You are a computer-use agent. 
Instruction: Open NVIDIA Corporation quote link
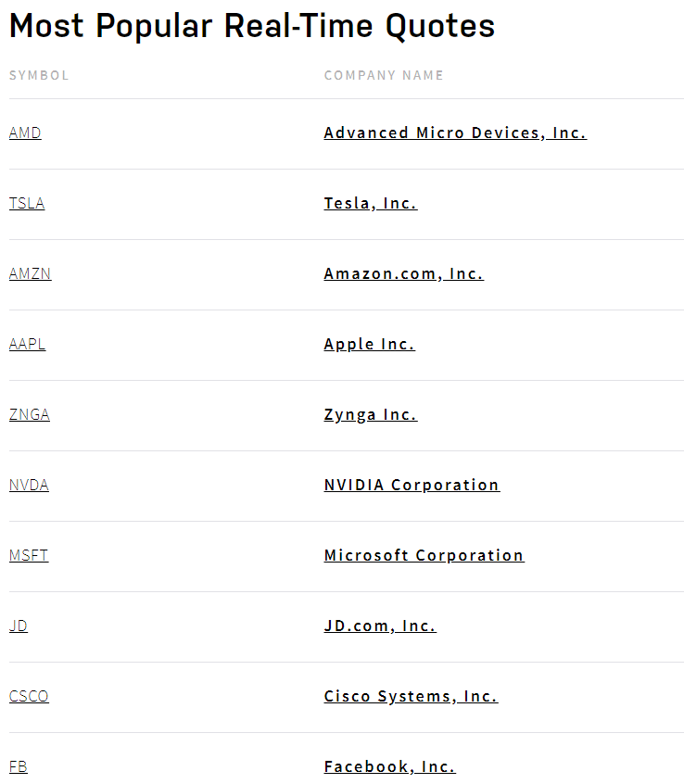point(412,486)
